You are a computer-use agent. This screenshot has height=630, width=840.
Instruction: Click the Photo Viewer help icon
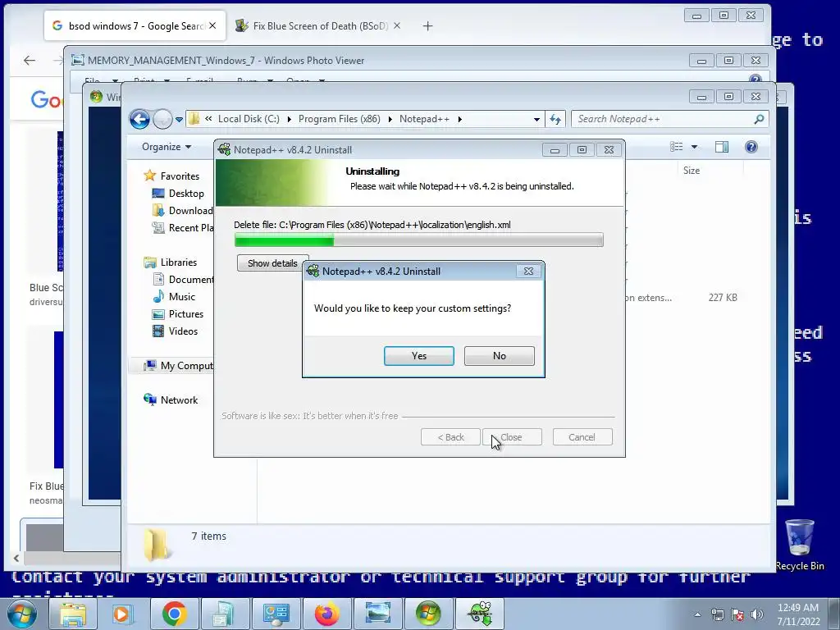pos(756,80)
